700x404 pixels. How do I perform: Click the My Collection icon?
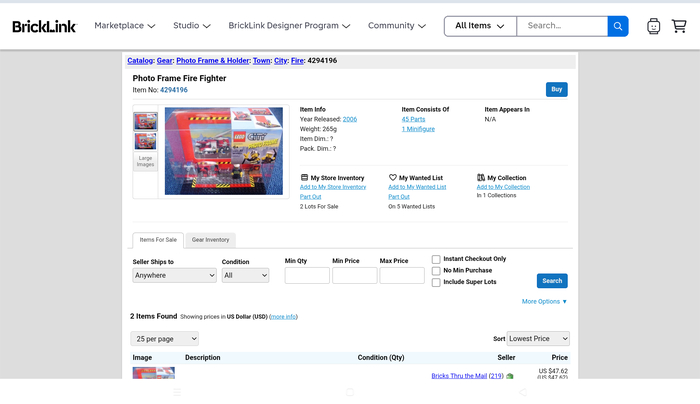[x=481, y=177]
